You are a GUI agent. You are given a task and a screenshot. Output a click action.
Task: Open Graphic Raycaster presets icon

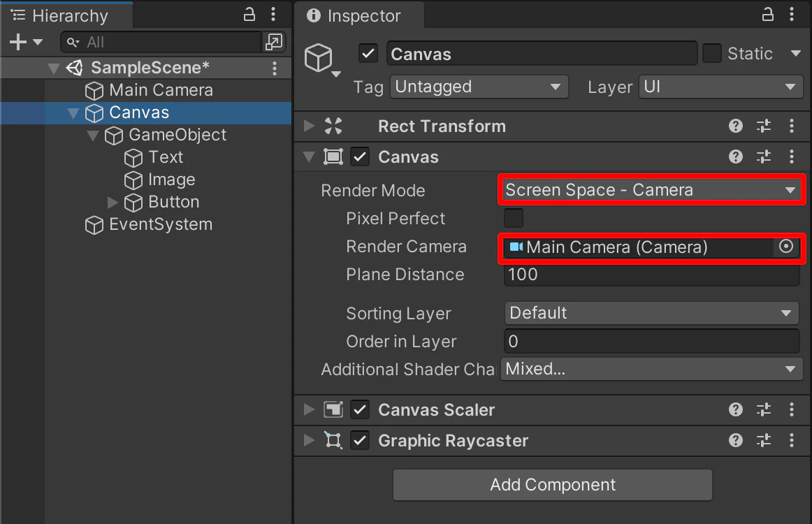pyautogui.click(x=764, y=440)
